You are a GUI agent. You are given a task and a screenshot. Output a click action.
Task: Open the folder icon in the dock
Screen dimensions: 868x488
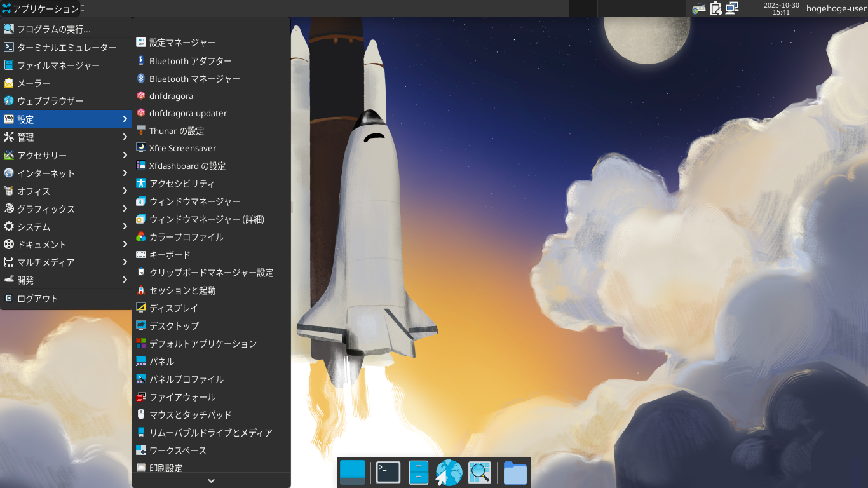click(x=515, y=473)
